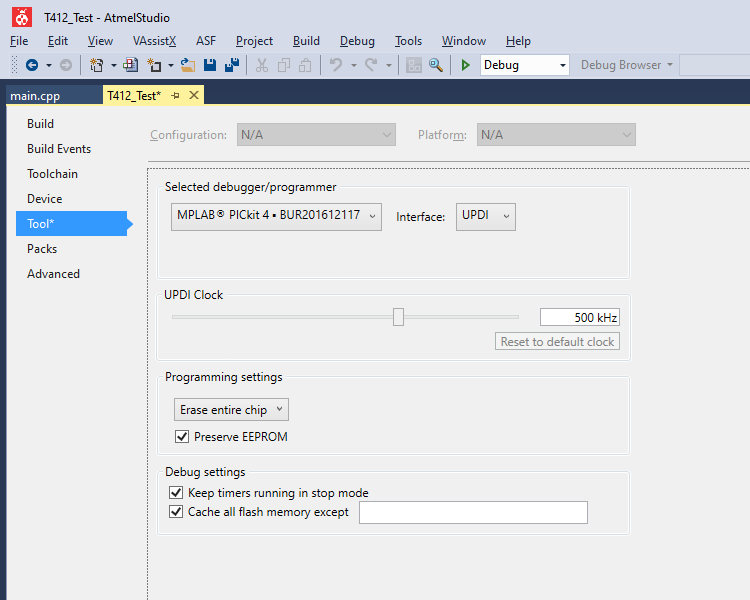Pin the T412_Test tab
This screenshot has height=600, width=750.
176,96
